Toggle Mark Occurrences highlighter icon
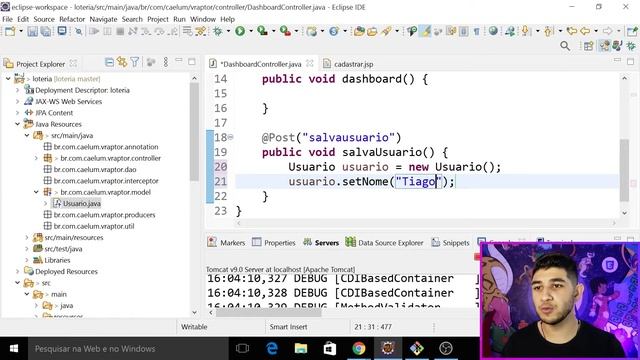This screenshot has width=640, height=360. [425, 31]
